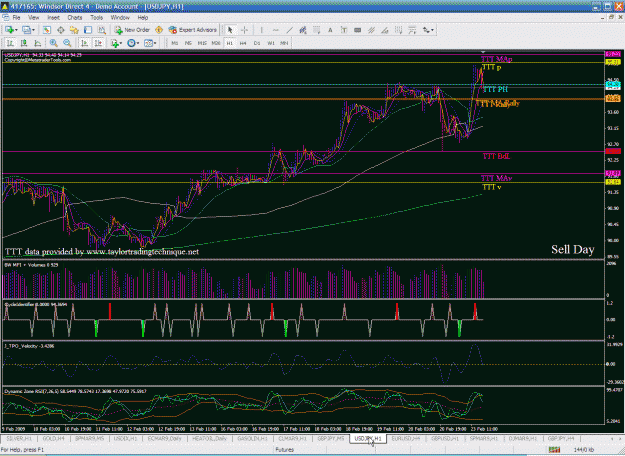Open the Strategy Tester icon
Viewport: 625px width, 456px height.
102,30
